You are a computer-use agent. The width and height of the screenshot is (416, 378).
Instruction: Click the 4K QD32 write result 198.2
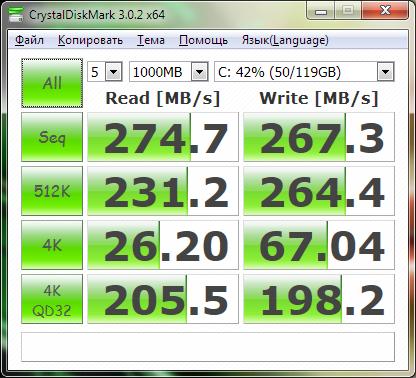point(319,299)
